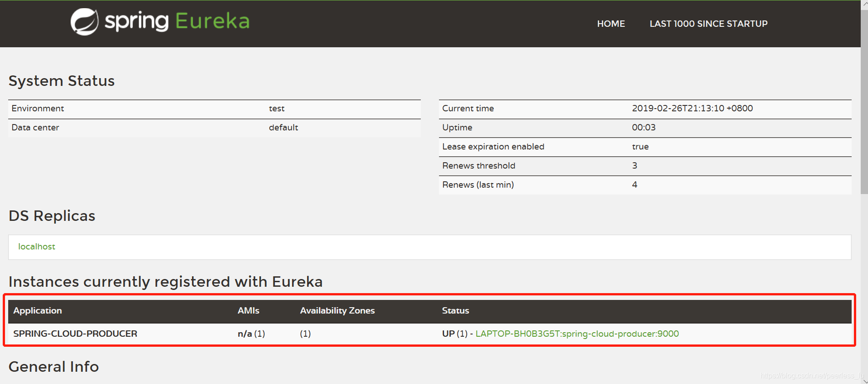The width and height of the screenshot is (868, 384).
Task: Open the localhost replica link
Action: pyautogui.click(x=36, y=246)
